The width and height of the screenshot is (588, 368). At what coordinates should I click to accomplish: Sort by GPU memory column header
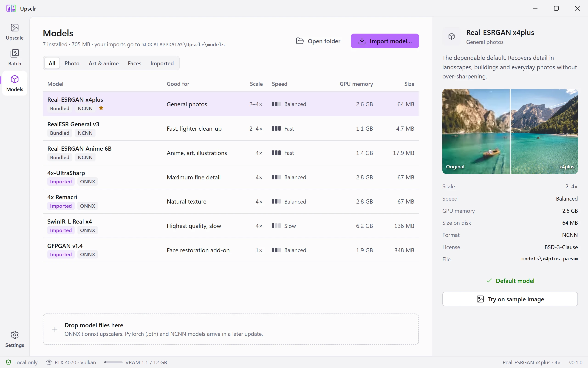click(x=356, y=84)
